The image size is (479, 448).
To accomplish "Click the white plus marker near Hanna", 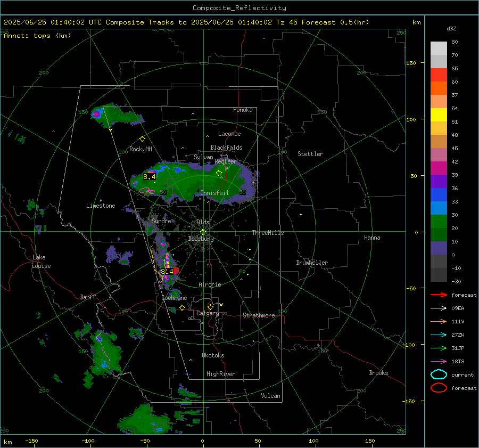I will tap(301, 214).
